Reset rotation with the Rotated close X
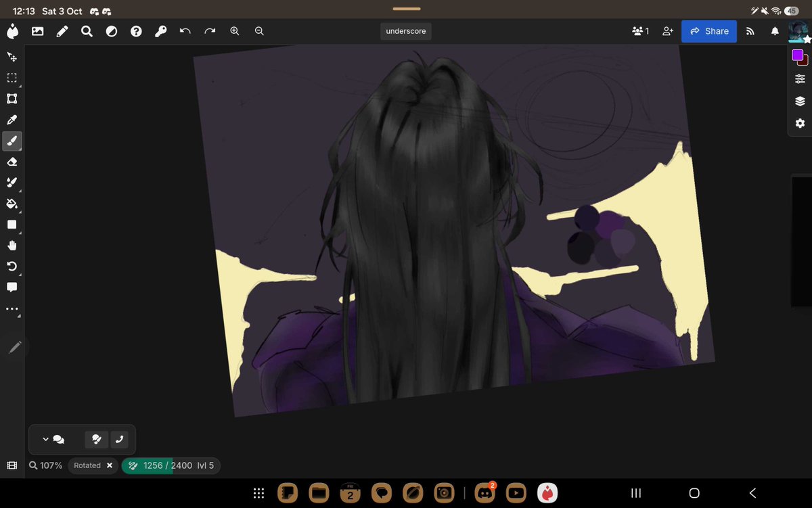 (x=110, y=465)
